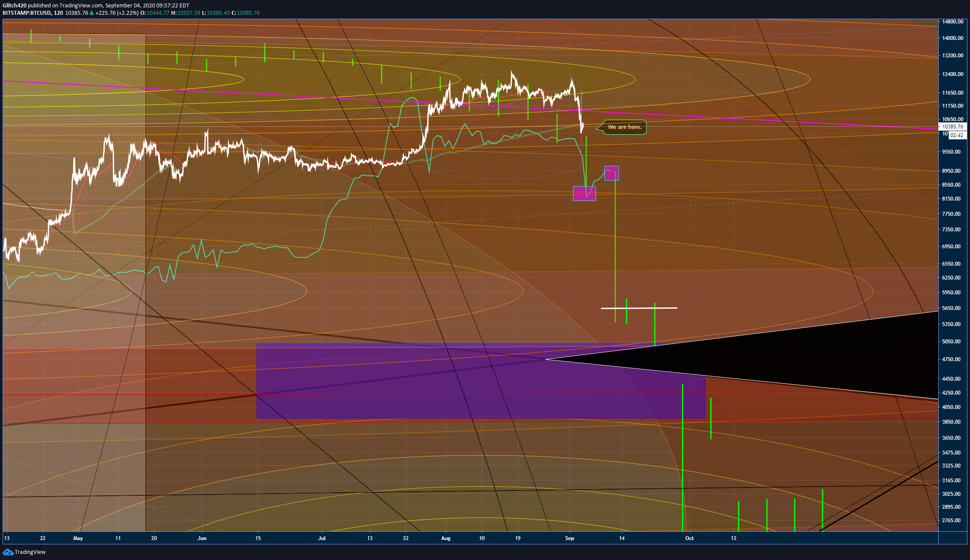Click the Sep label on time axis
970x560 pixels.
(x=569, y=538)
